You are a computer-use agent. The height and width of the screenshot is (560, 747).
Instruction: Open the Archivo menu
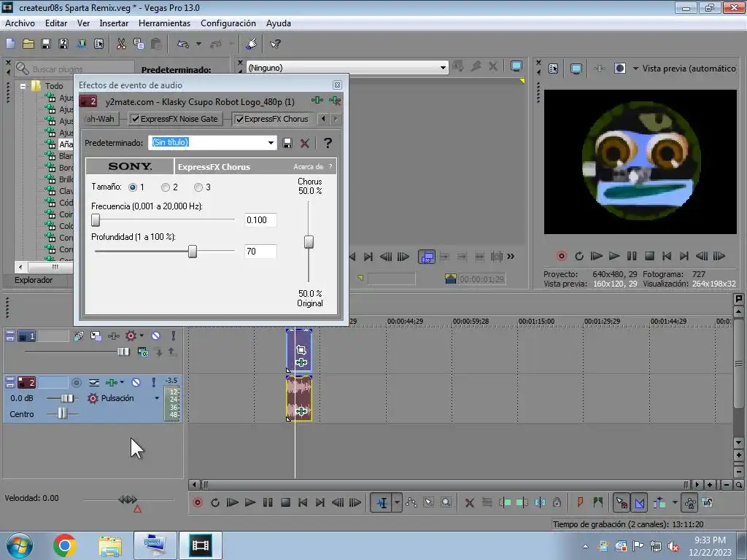click(20, 23)
